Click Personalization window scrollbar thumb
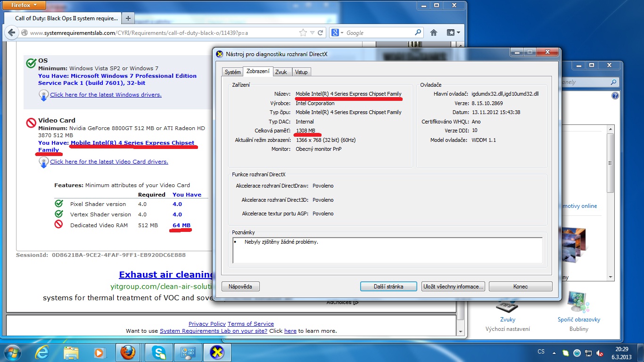The height and width of the screenshot is (362, 644). tap(611, 163)
